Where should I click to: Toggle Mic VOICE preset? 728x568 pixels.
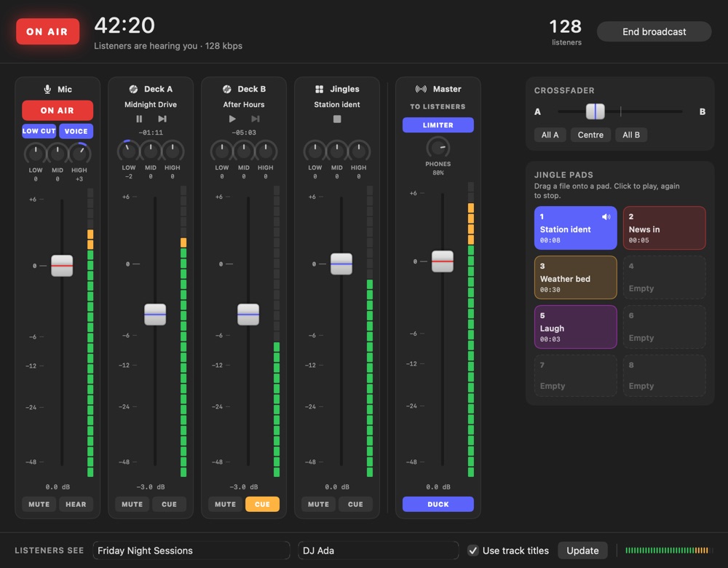coord(76,131)
